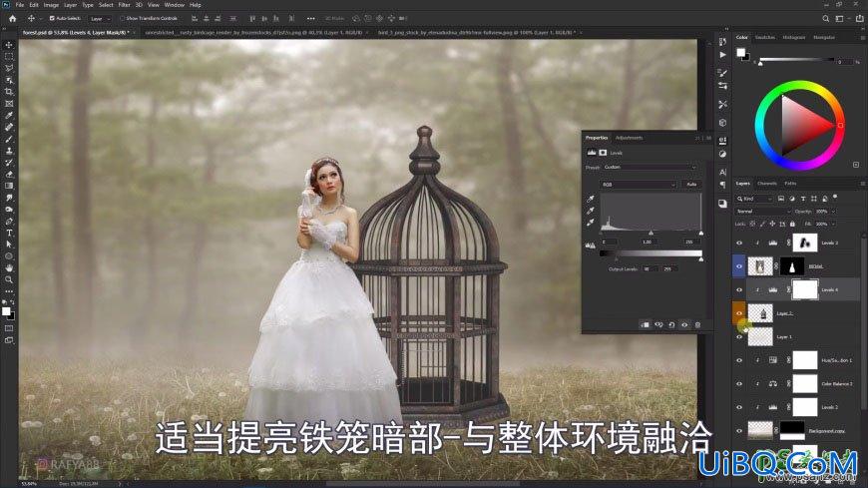Pick the white point eyedropper in Levels
Image resolution: width=868 pixels, height=488 pixels.
click(591, 223)
